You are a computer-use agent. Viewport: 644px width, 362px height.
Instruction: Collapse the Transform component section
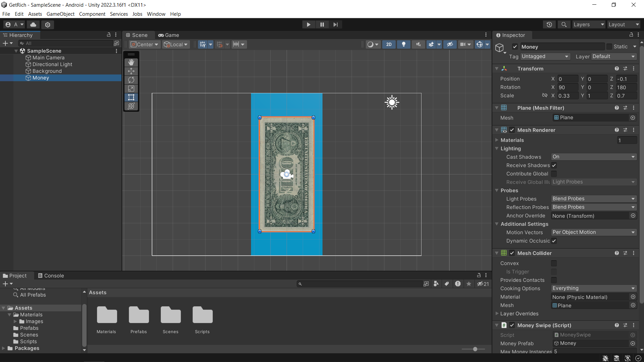tap(497, 68)
